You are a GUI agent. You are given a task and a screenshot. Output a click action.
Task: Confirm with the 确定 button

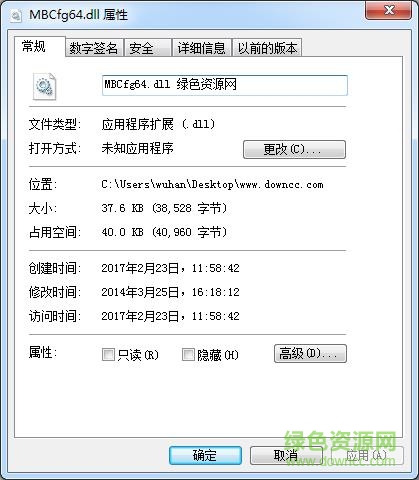coord(205,455)
